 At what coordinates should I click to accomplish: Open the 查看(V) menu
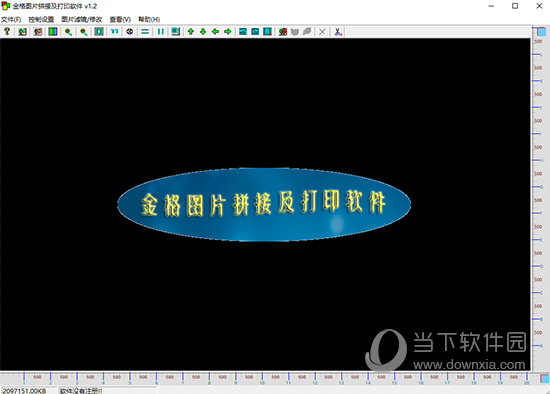pos(120,19)
